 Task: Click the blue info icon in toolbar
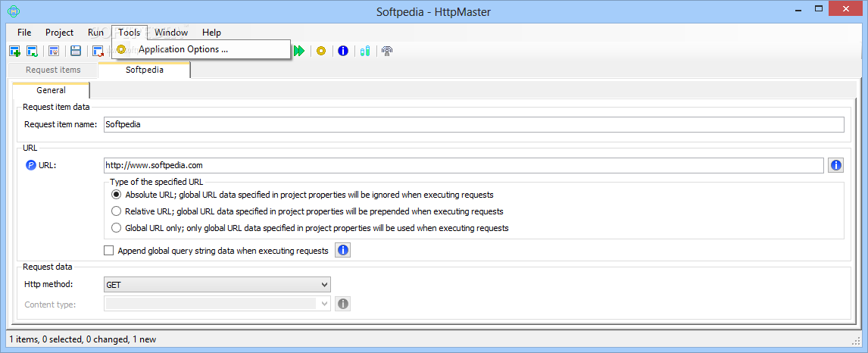(343, 51)
